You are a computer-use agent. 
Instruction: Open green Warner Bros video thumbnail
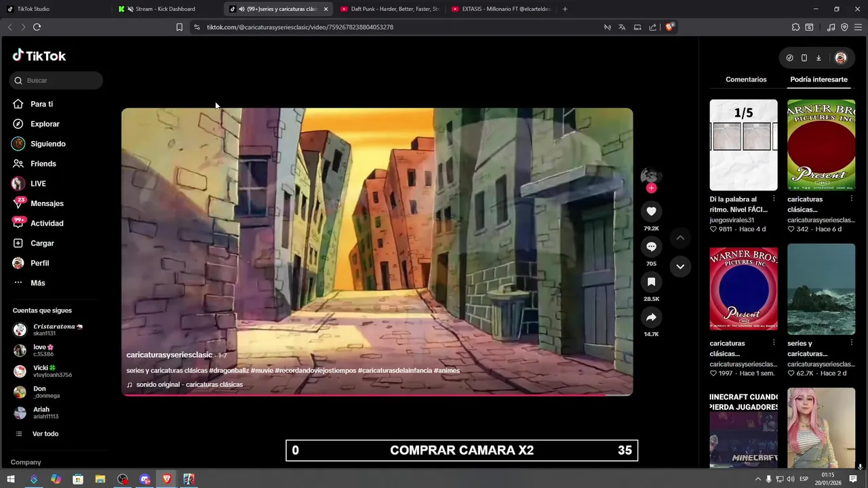pyautogui.click(x=821, y=145)
